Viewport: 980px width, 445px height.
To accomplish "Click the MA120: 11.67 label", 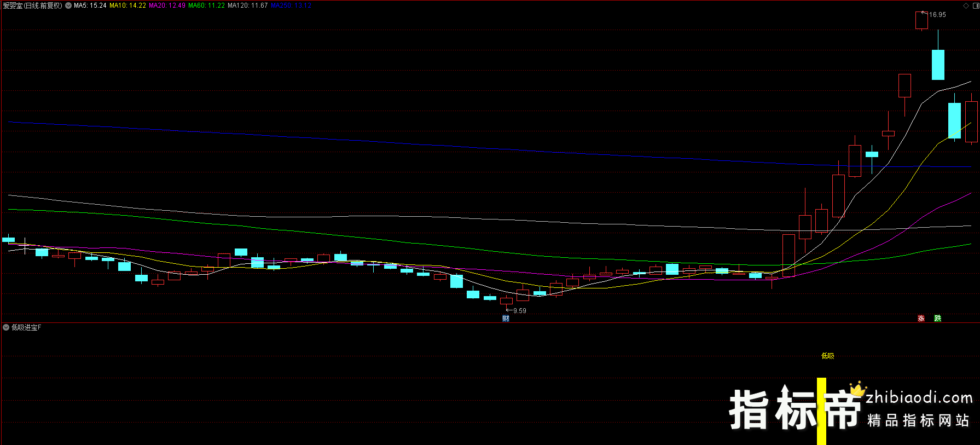I will click(248, 5).
